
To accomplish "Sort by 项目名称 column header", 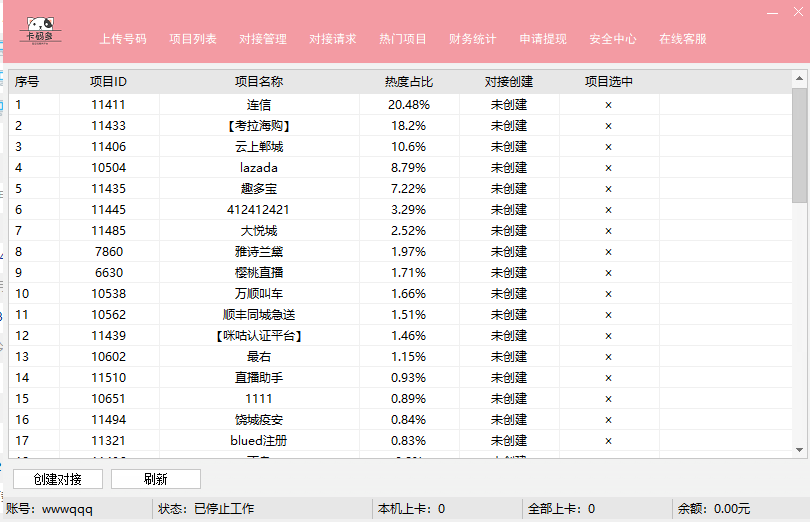I will (x=259, y=82).
